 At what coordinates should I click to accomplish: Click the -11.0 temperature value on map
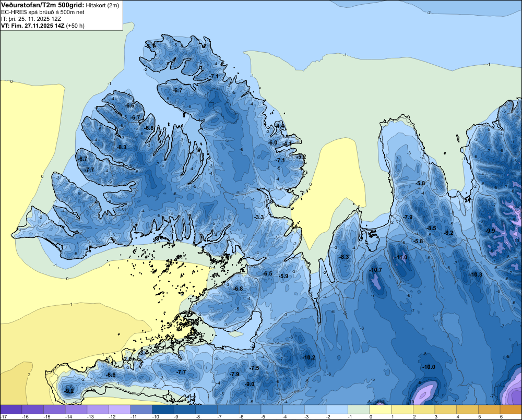point(401,258)
